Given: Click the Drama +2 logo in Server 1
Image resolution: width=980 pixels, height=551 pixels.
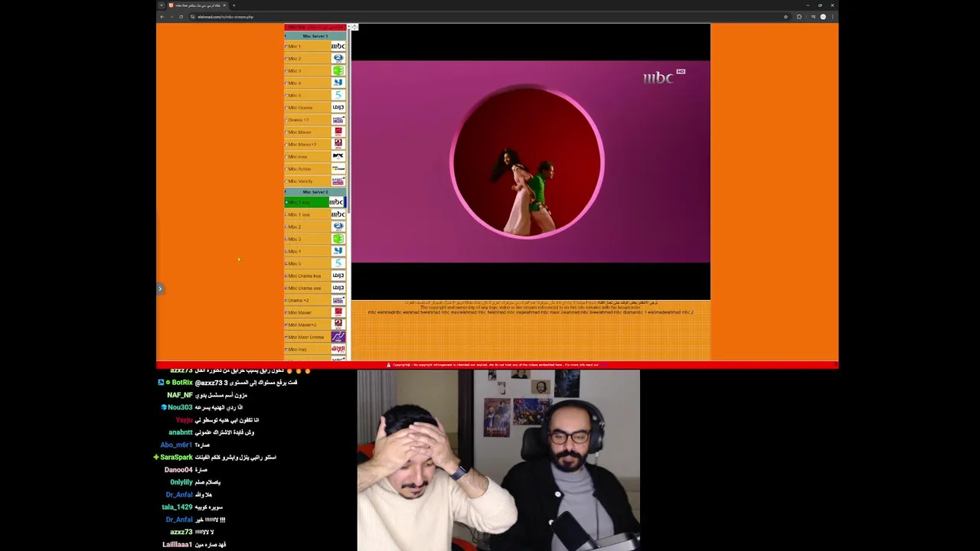Looking at the screenshot, I should 338,119.
